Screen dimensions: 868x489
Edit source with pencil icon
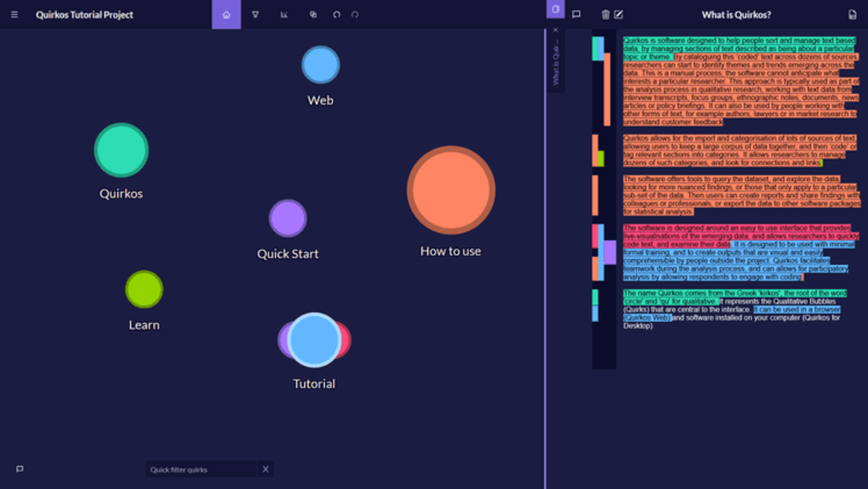click(618, 15)
